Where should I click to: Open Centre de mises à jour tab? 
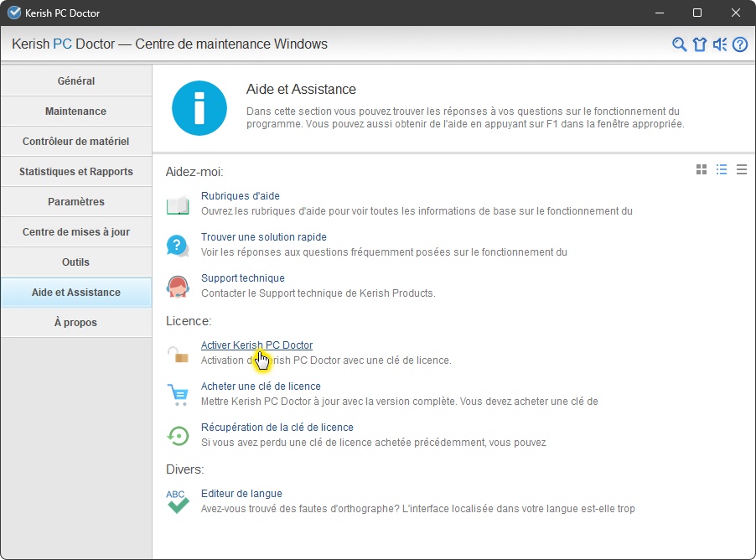pos(76,232)
